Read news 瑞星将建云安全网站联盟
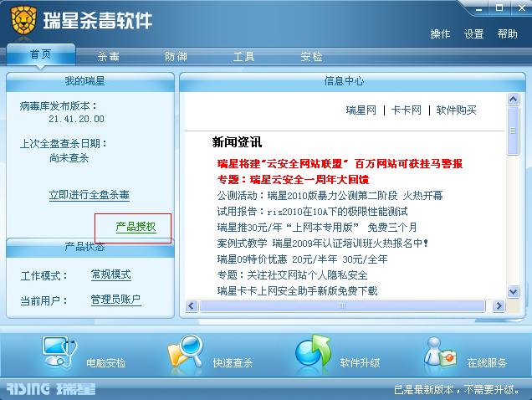The width and height of the screenshot is (532, 400). pos(340,164)
